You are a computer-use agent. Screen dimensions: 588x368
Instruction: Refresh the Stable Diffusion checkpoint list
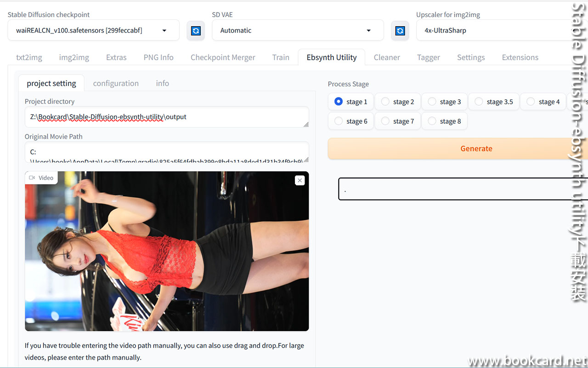(x=196, y=30)
